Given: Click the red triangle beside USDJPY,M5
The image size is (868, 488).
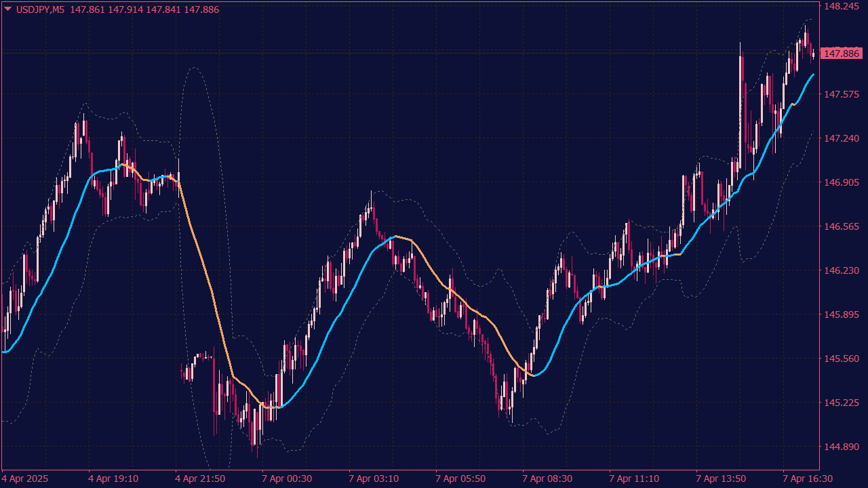Looking at the screenshot, I should (x=8, y=9).
